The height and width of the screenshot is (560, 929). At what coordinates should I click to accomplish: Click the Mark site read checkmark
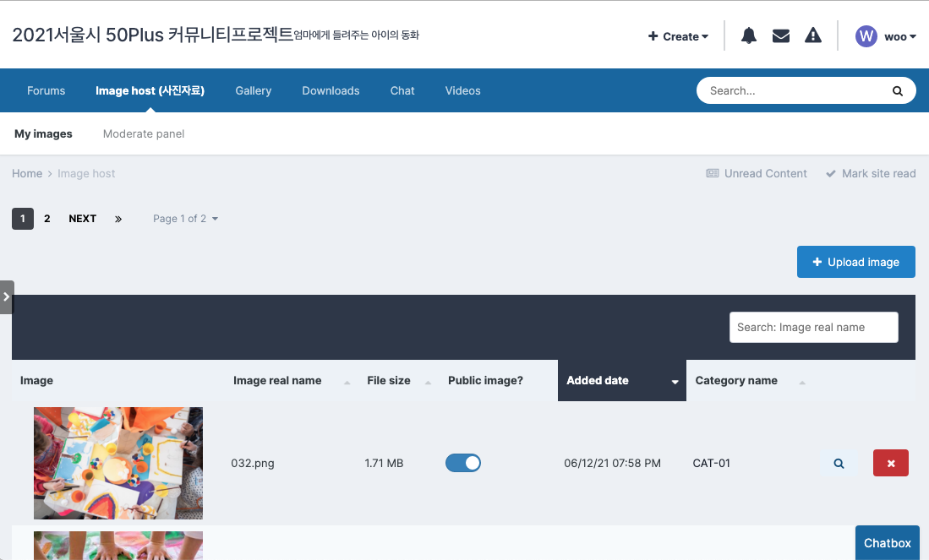coord(870,173)
